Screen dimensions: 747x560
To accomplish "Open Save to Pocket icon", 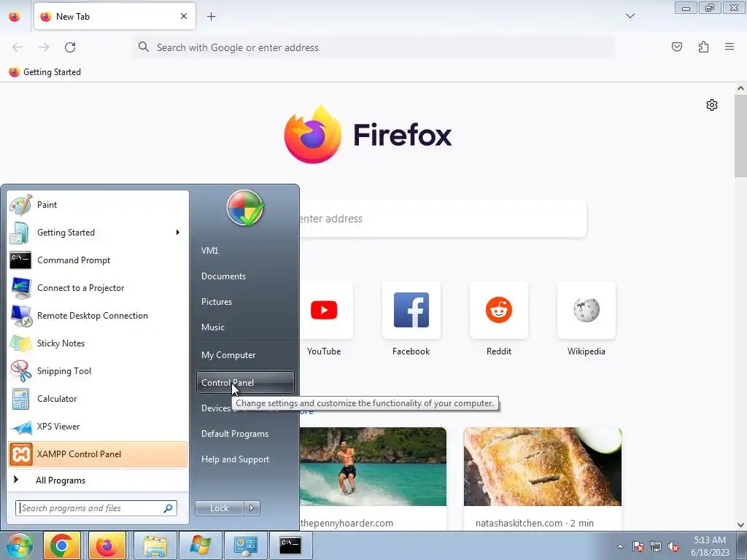I will point(677,47).
